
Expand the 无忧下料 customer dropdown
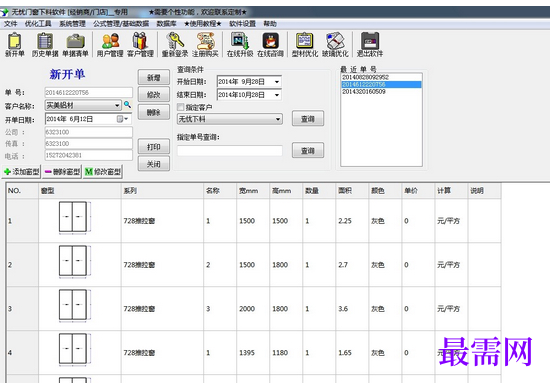tap(278, 119)
